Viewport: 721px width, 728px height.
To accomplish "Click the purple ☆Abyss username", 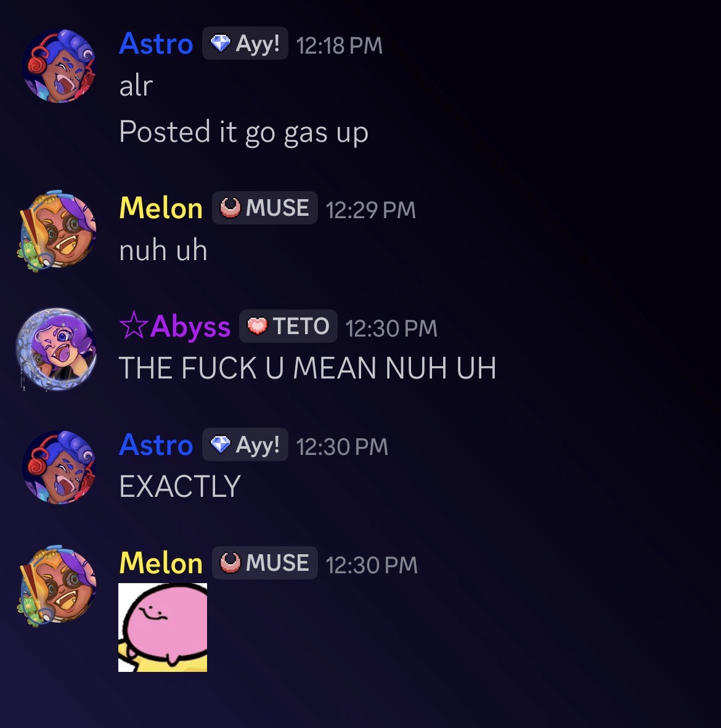I will click(x=175, y=326).
